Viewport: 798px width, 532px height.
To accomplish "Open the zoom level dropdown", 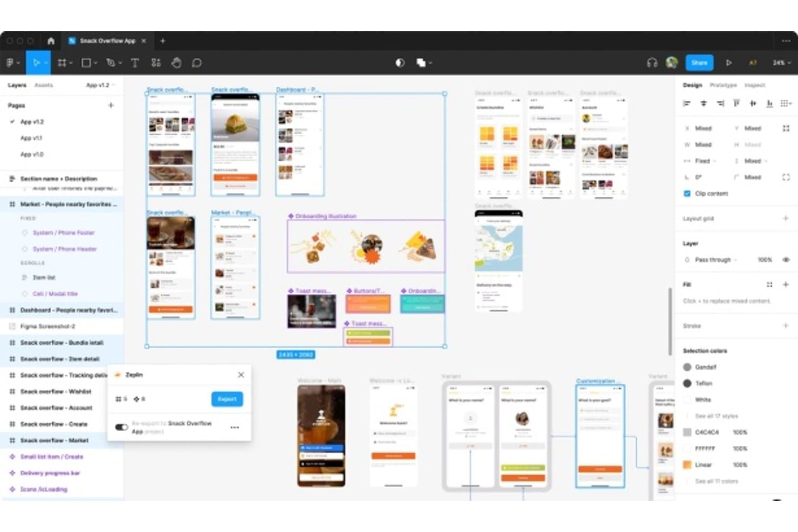I will click(x=781, y=63).
